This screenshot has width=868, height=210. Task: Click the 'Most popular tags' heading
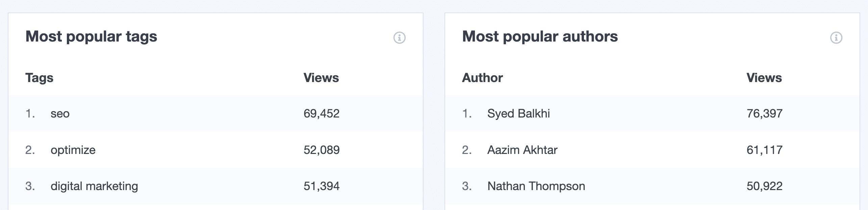91,36
